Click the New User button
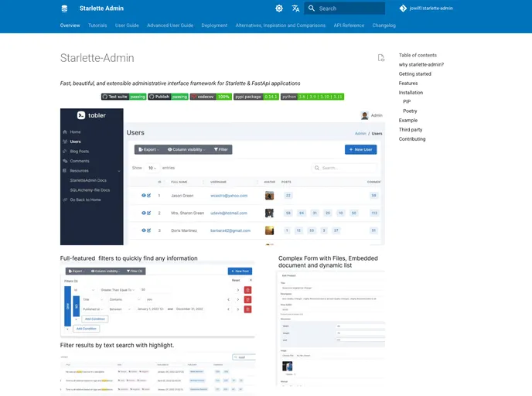This screenshot has width=532, height=396. pyautogui.click(x=360, y=149)
